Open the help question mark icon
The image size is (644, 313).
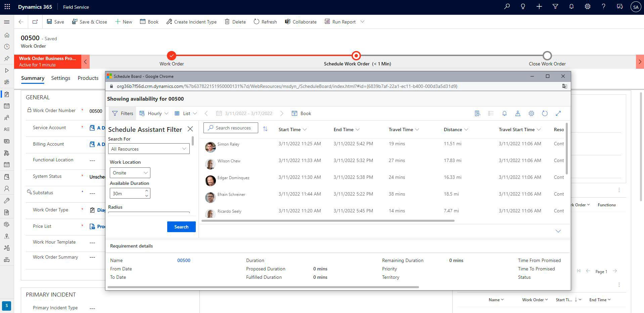[603, 6]
